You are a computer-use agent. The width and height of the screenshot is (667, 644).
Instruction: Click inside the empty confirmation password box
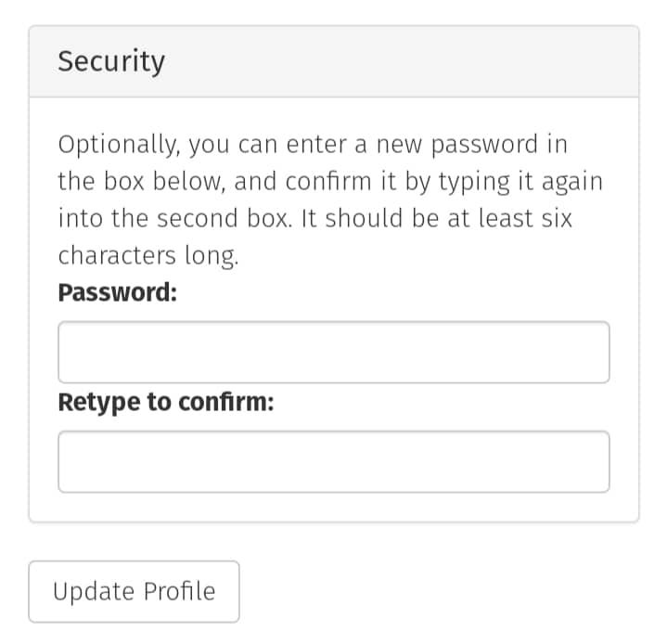click(x=334, y=461)
